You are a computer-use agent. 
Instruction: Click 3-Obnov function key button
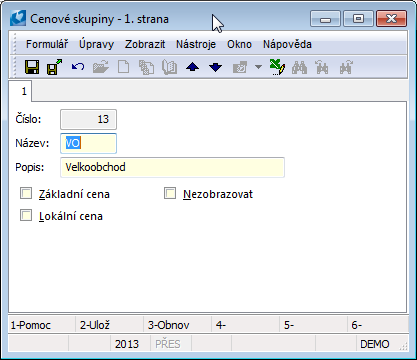178,325
